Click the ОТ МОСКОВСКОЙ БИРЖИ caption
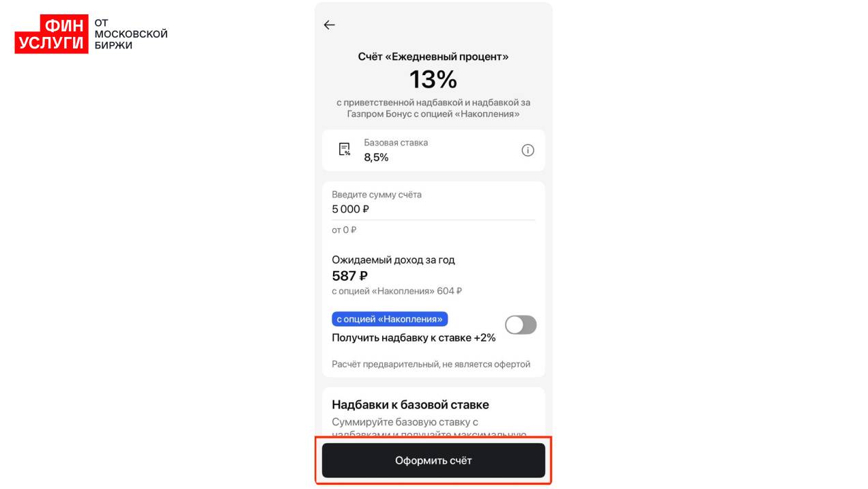The width and height of the screenshot is (868, 489). pyautogui.click(x=130, y=34)
